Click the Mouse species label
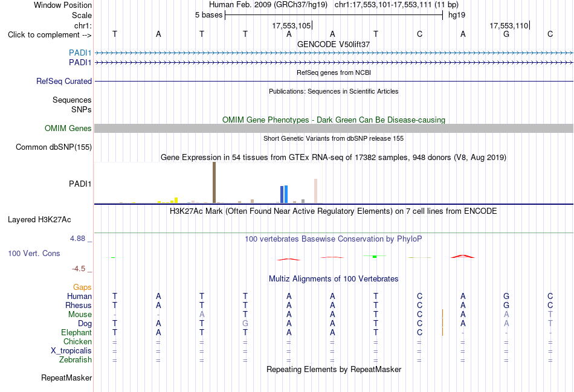 click(x=80, y=315)
